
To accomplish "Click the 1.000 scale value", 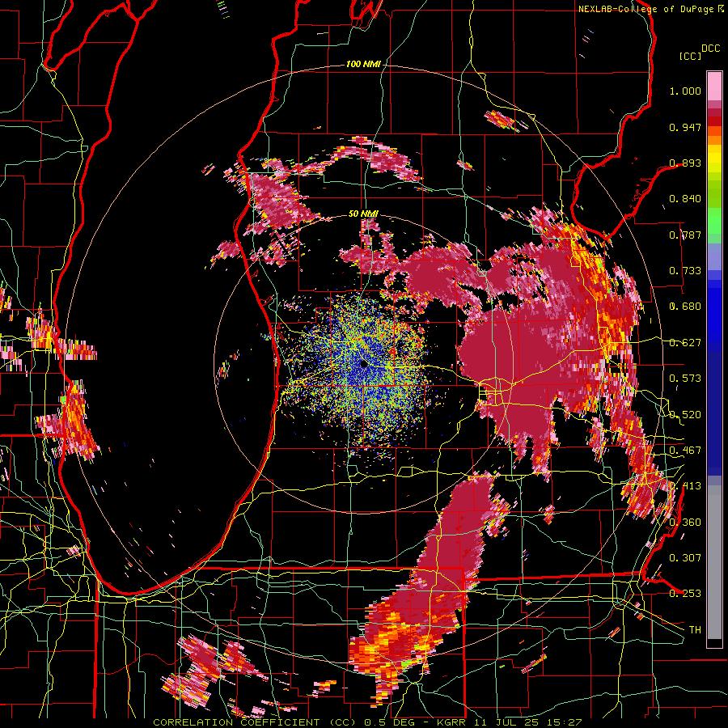I will [685, 91].
